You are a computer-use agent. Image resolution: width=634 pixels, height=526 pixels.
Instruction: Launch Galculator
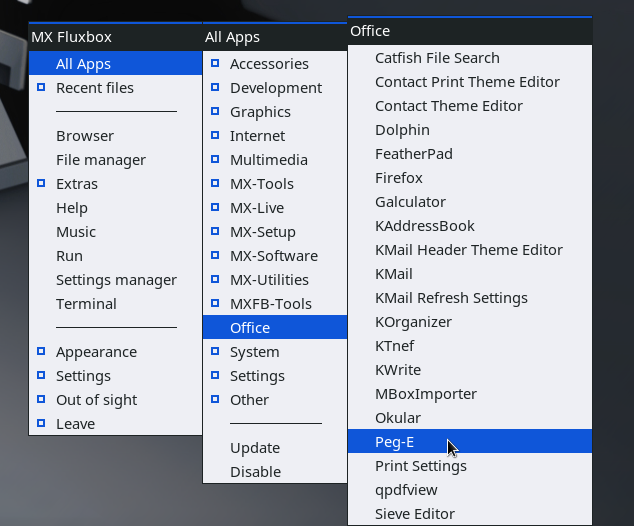[x=470, y=202]
